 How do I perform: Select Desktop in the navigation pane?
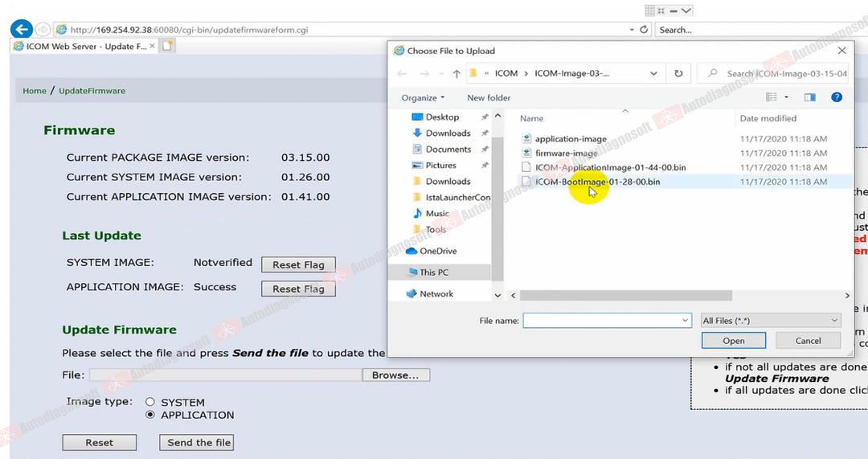point(442,117)
